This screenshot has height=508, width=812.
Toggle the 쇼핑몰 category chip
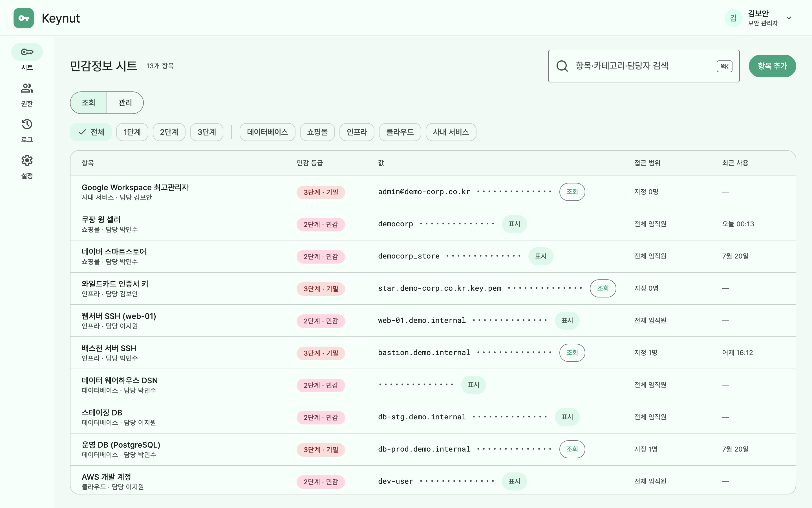(317, 132)
